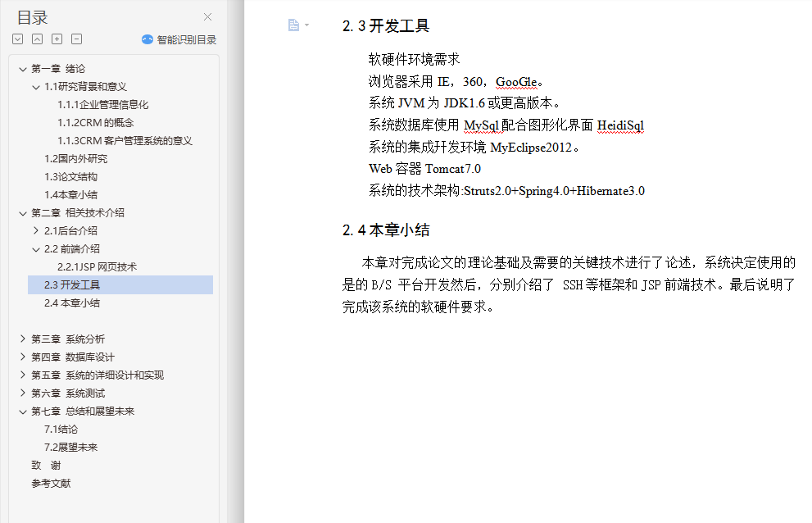Click the plus icon to raise heading level

[x=57, y=39]
